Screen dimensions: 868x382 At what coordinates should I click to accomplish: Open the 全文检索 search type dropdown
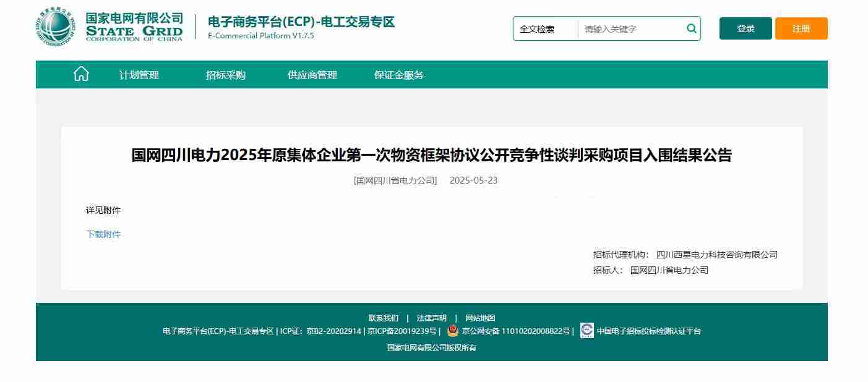coord(546,28)
